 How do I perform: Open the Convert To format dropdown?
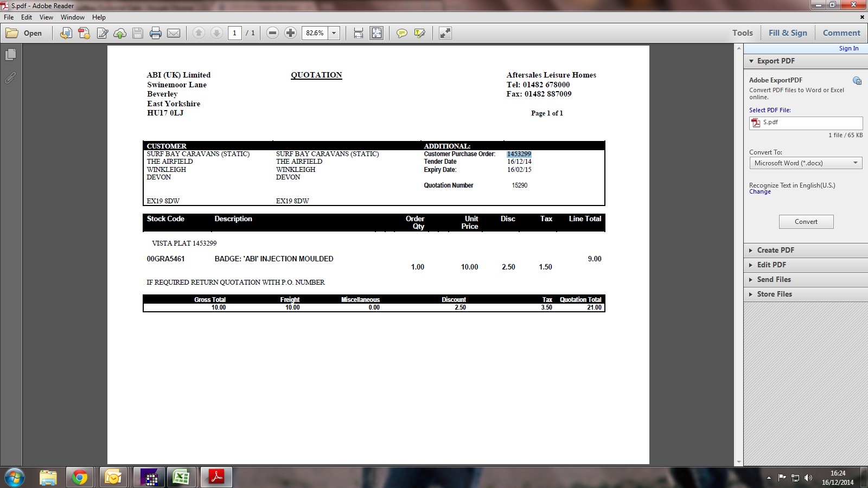pyautogui.click(x=806, y=163)
